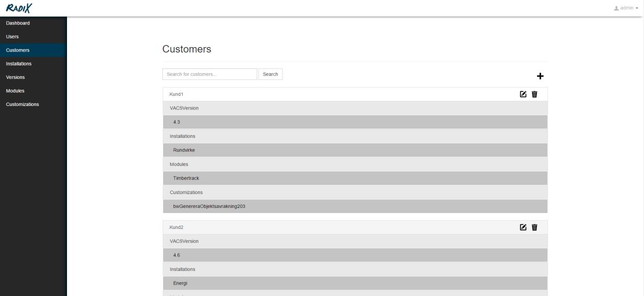Image resolution: width=644 pixels, height=296 pixels.
Task: Go to the Users page
Action: click(33, 36)
